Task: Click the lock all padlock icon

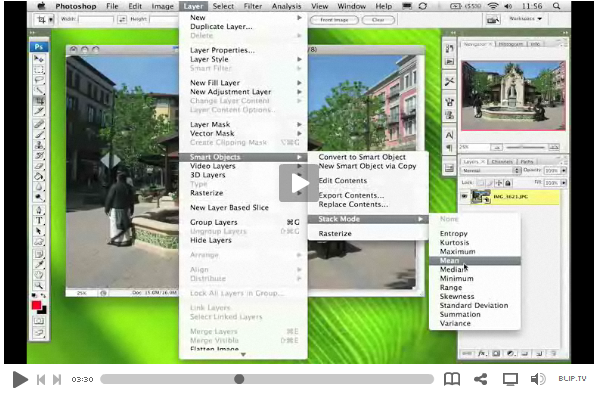Action: pyautogui.click(x=508, y=183)
